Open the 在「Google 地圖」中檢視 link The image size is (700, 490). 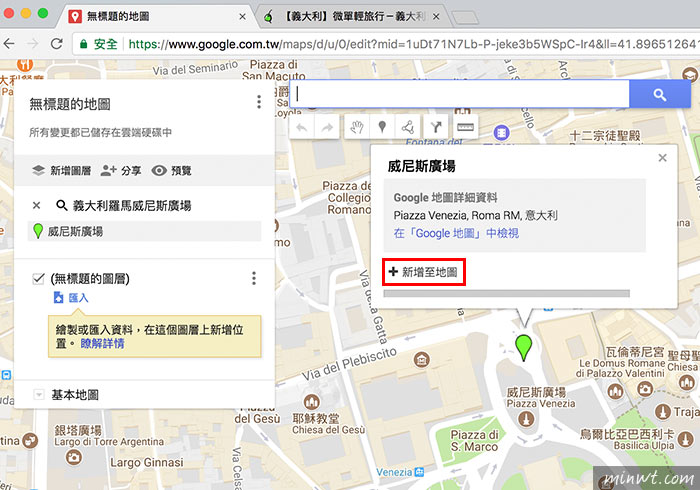tap(456, 233)
